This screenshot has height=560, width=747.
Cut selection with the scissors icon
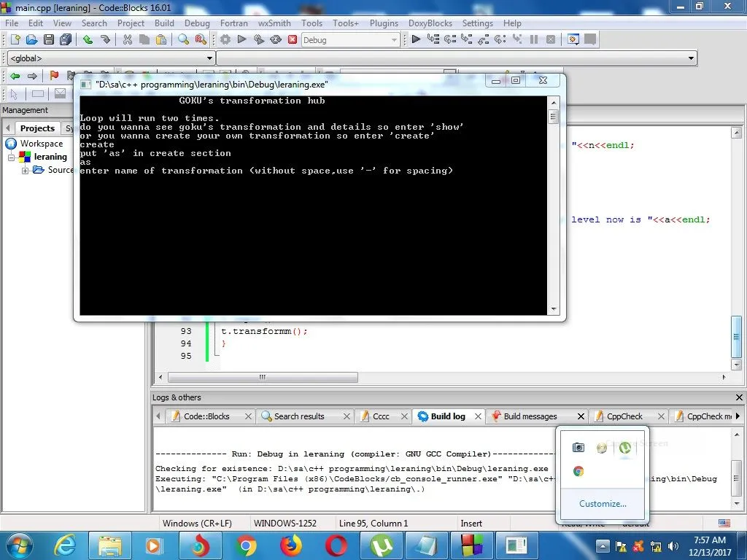pos(127,39)
